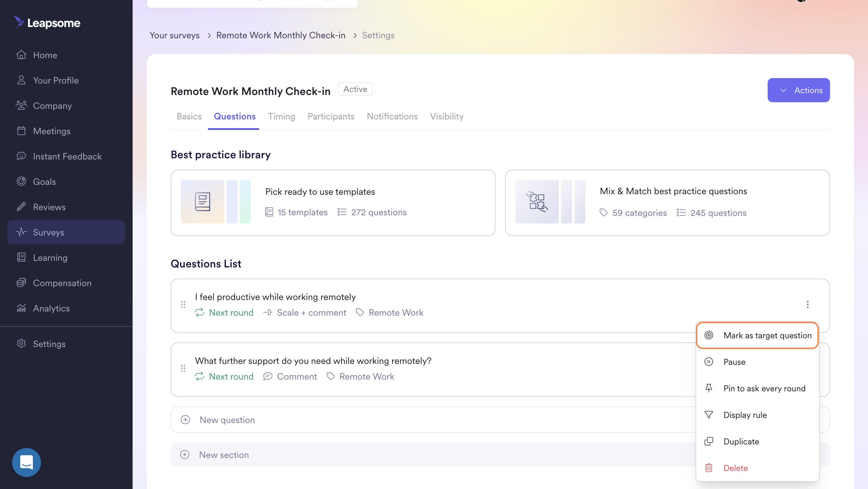Click the plus icon beside New question
Viewport: 868px width, 489px height.
185,420
